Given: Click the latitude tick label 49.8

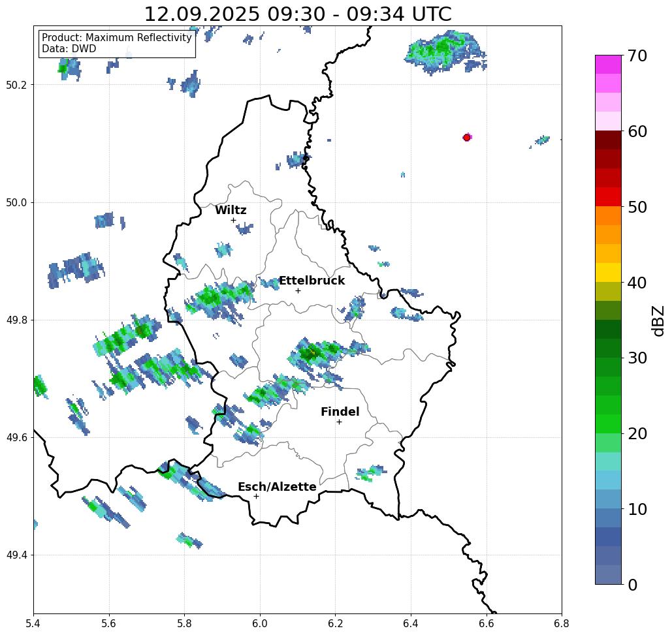Looking at the screenshot, I should (16, 320).
